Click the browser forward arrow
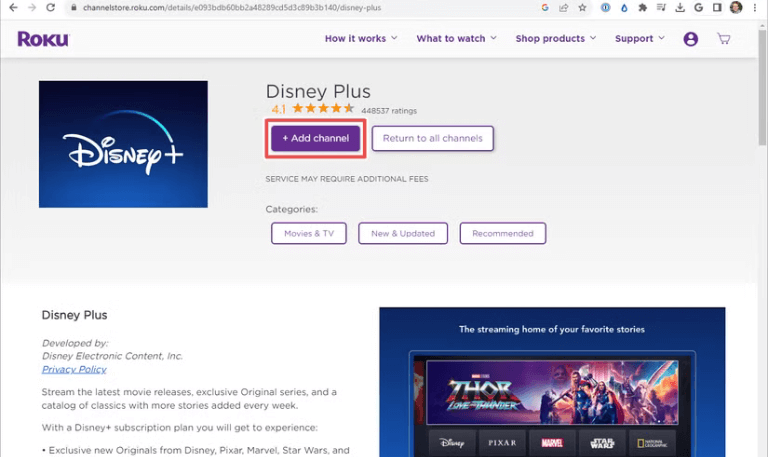Screen dimensions: 768x457 point(32,7)
